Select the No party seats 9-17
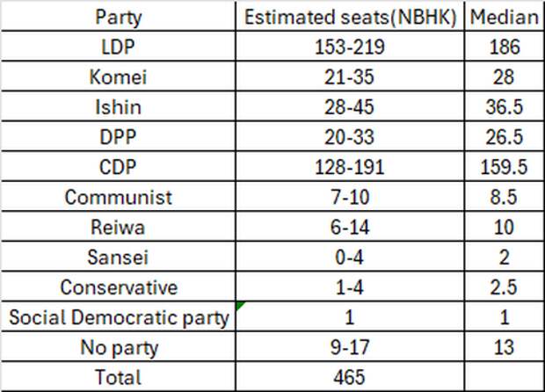The width and height of the screenshot is (545, 392). click(350, 347)
